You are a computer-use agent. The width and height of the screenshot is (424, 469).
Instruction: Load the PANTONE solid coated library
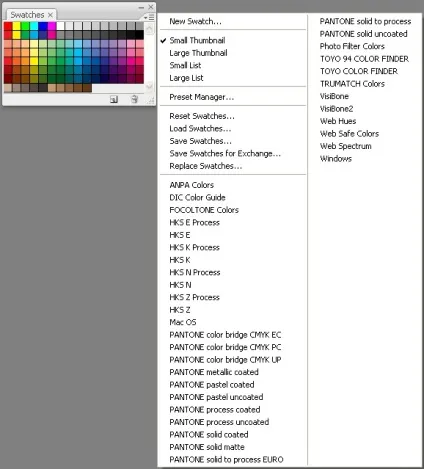pos(209,435)
